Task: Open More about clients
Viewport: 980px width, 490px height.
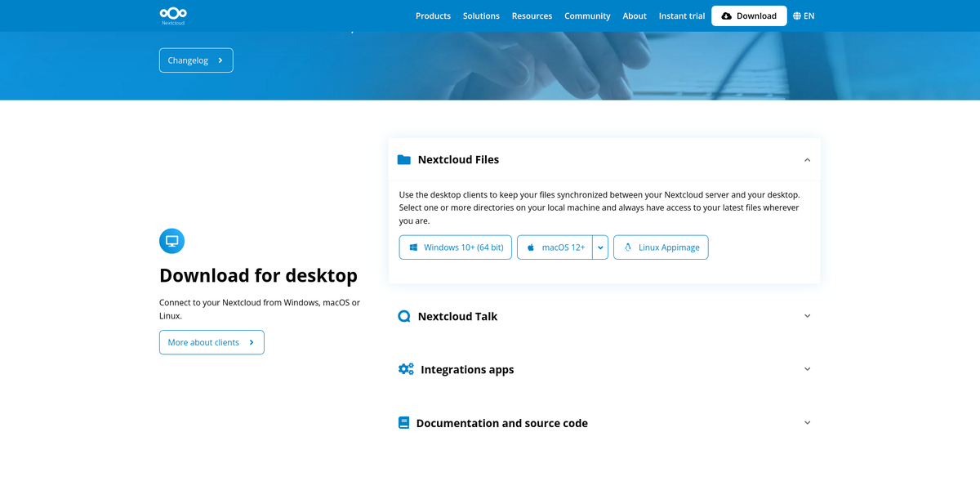Action: [x=211, y=342]
